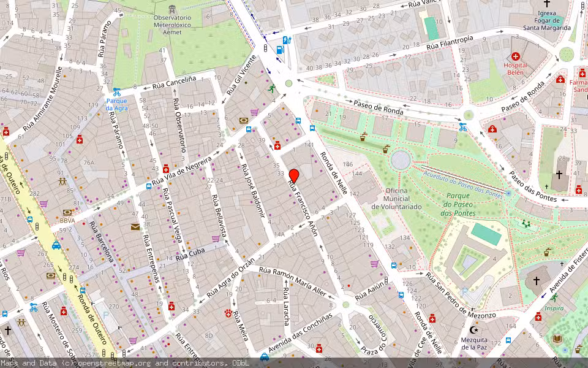The width and height of the screenshot is (588, 368).
Task: Select the Rúa Agra do Orzán label
Action: [231, 278]
